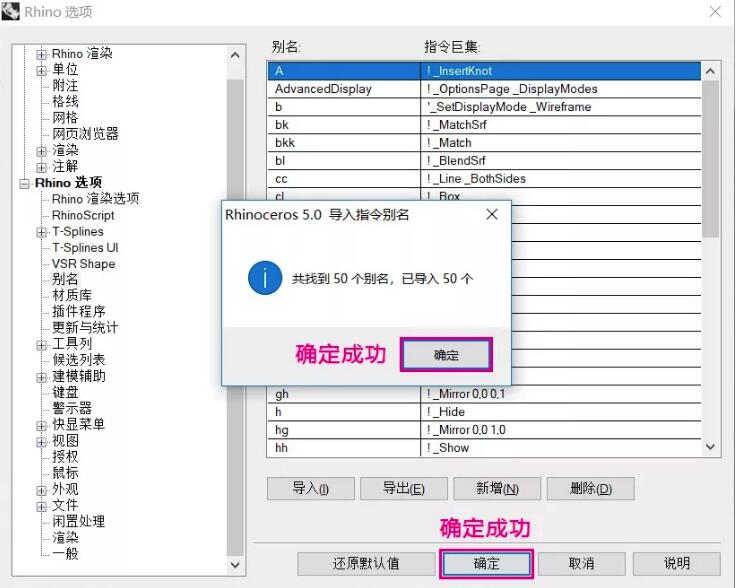The height and width of the screenshot is (588, 736).
Task: Click the 取消 button
Action: [582, 563]
